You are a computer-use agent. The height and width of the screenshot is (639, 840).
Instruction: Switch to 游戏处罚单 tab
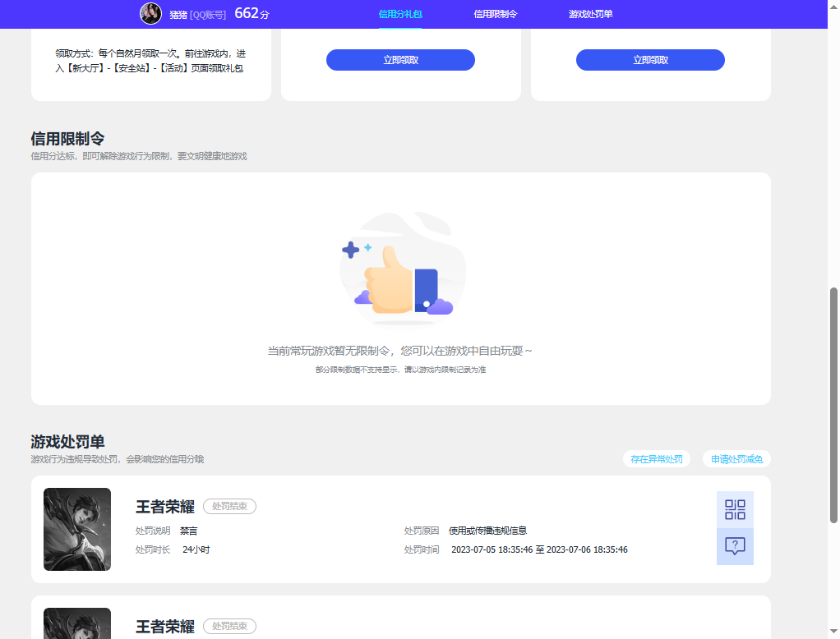(590, 14)
